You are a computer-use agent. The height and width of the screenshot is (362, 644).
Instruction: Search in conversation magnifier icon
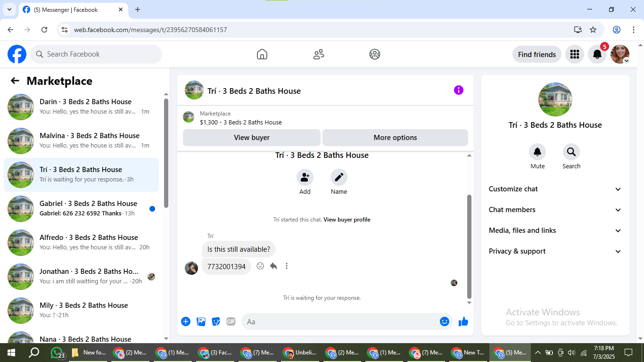tap(571, 152)
